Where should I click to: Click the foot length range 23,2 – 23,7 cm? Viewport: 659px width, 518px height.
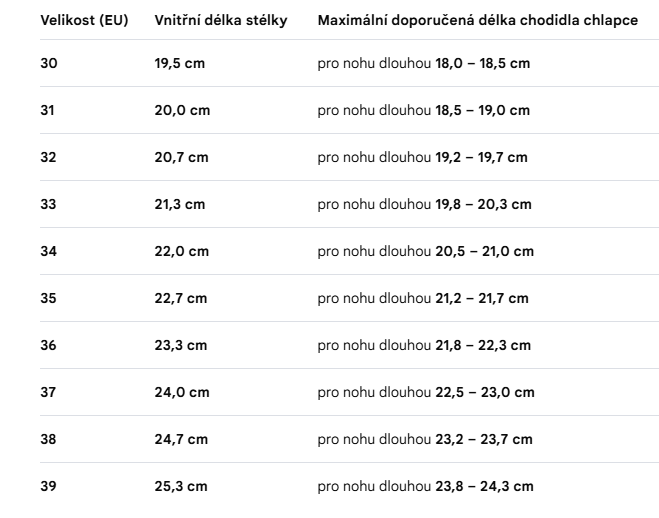tap(484, 440)
